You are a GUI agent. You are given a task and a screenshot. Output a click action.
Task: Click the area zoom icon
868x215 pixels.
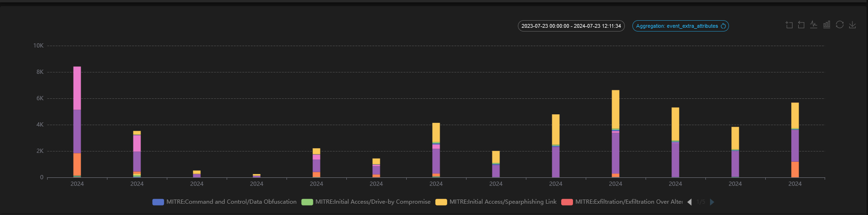(789, 25)
